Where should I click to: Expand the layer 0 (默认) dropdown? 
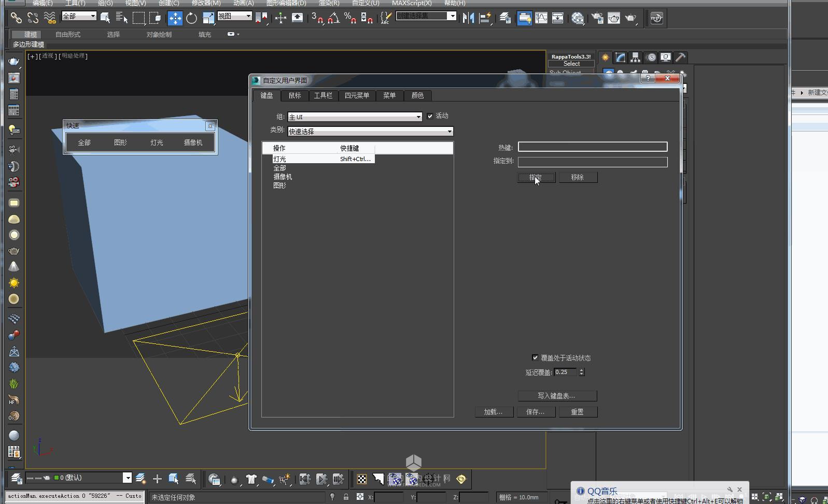coord(127,478)
